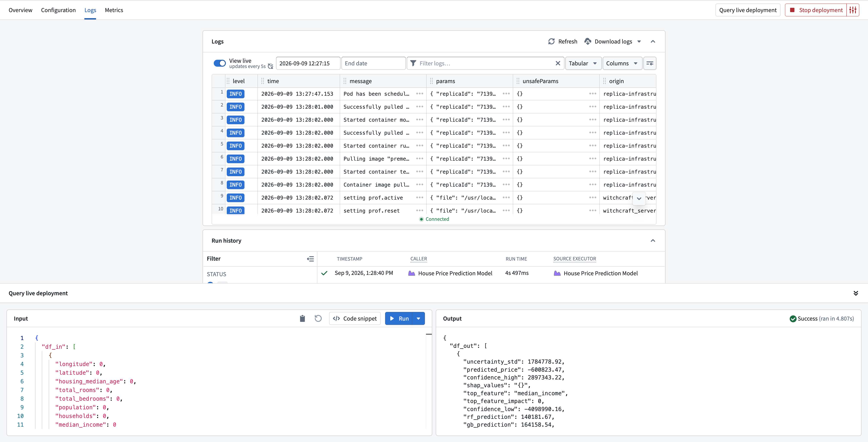Expand params ellipsis in log row 1

[506, 94]
